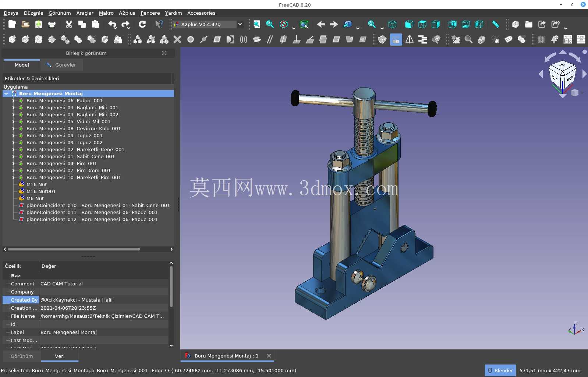Select Boru Mengenesi_09- Topuz_002 in tree

pos(64,142)
